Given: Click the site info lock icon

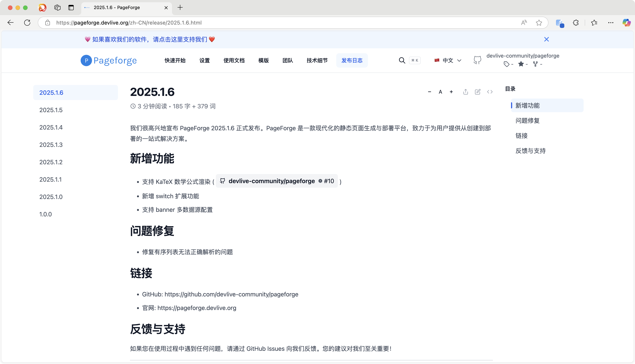Looking at the screenshot, I should (48, 23).
